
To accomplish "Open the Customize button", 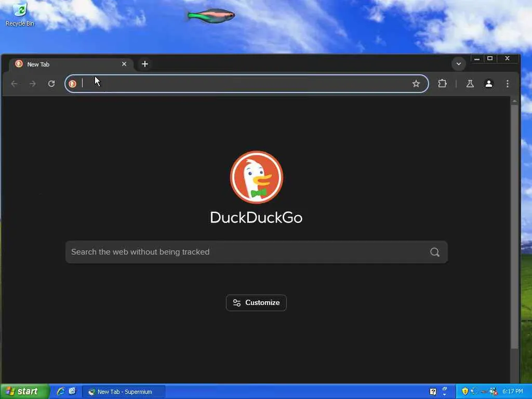I will pyautogui.click(x=256, y=303).
